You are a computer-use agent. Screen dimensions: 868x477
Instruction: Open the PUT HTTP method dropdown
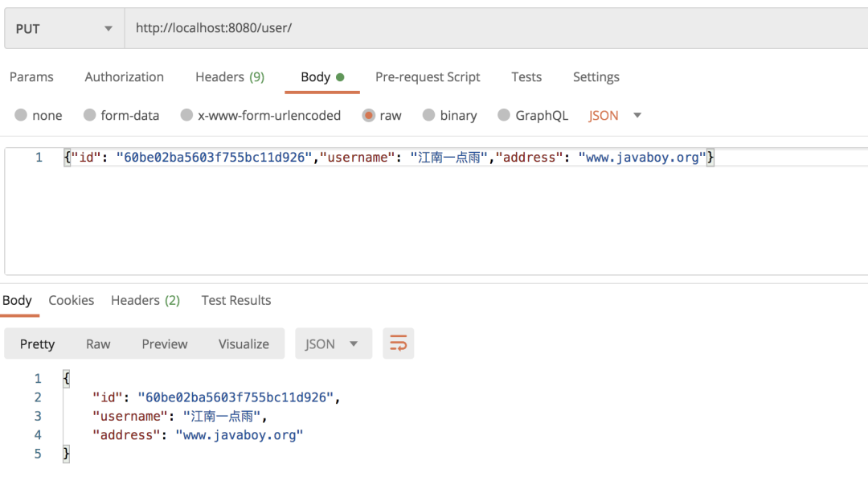pyautogui.click(x=64, y=29)
